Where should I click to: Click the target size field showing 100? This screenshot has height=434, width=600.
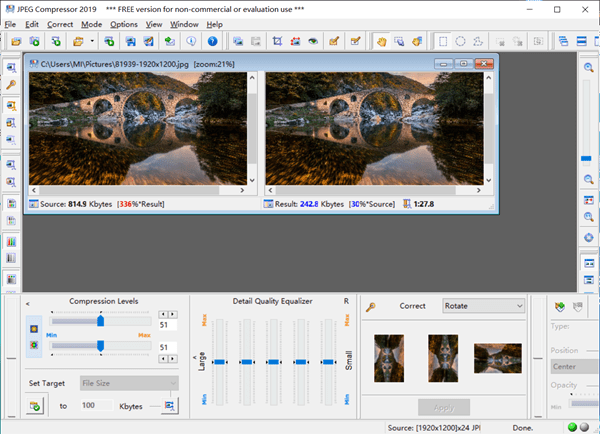click(x=97, y=405)
